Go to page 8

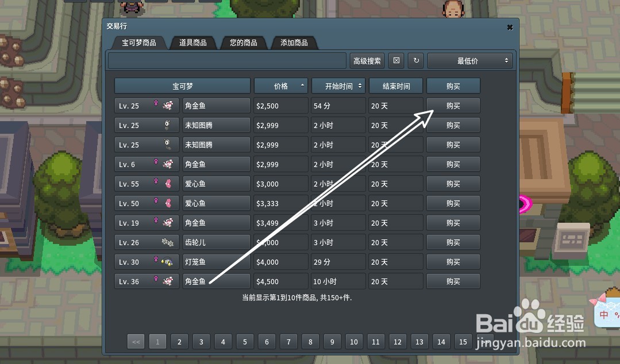tap(310, 342)
